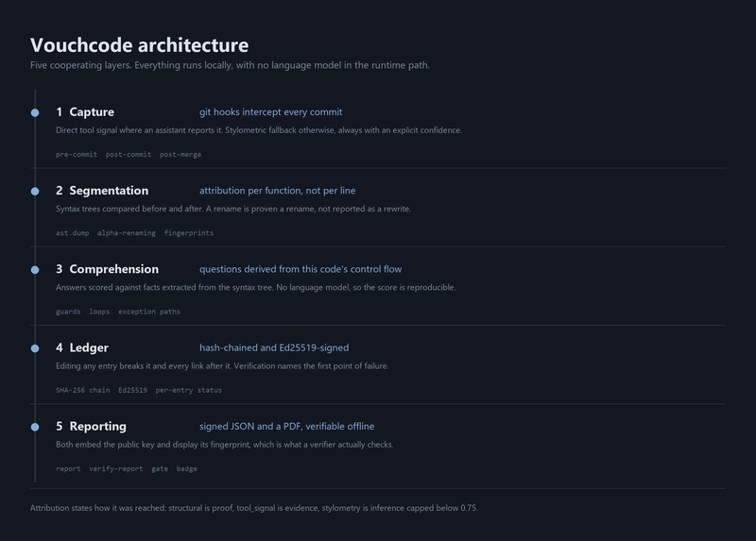Click the 'loops' tag
Screen dimensions: 756x541
(99, 312)
